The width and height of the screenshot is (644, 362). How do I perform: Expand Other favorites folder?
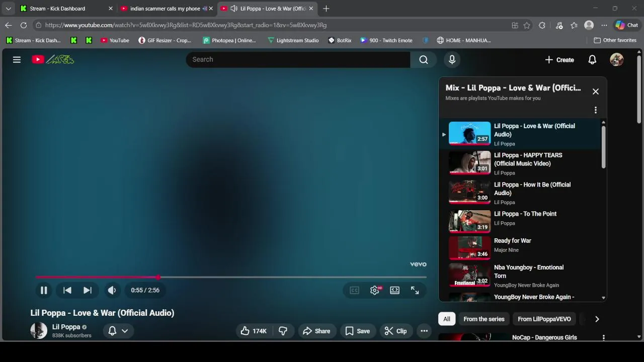click(x=615, y=40)
